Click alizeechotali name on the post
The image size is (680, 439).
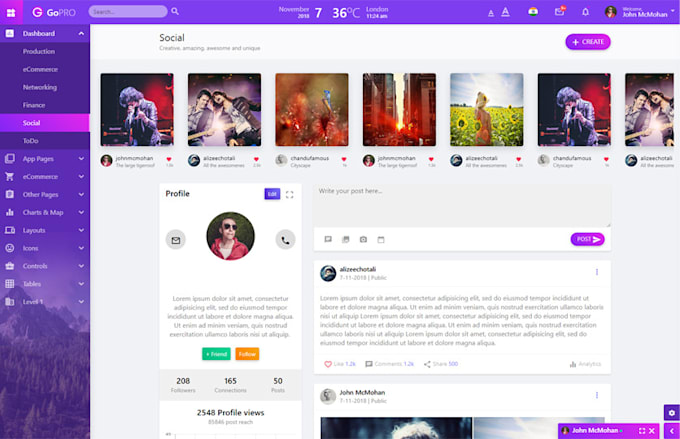click(358, 269)
